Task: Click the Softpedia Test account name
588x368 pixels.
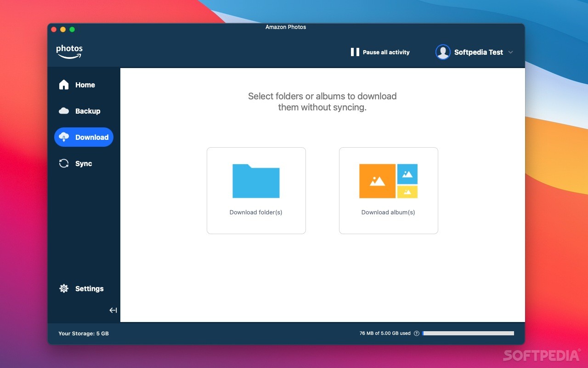Action: coord(479,52)
